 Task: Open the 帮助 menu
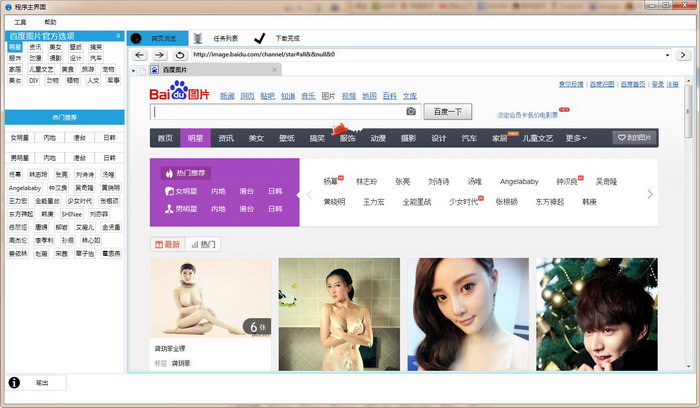(x=50, y=22)
